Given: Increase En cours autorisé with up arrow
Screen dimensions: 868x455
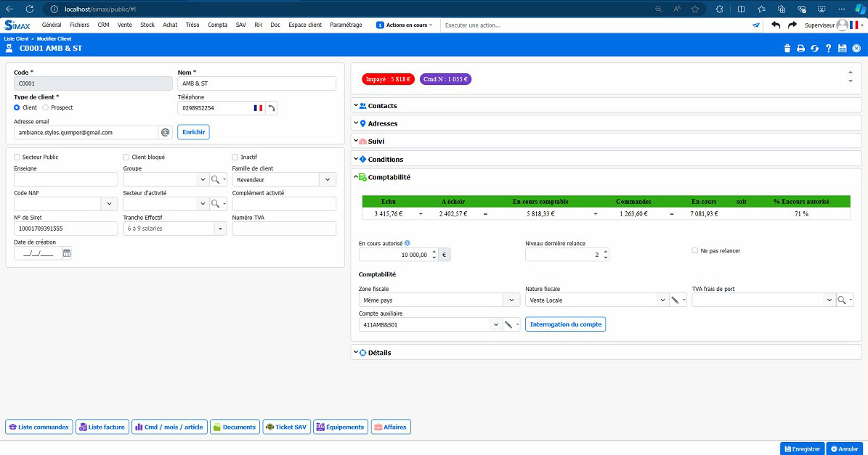Looking at the screenshot, I should [x=434, y=252].
